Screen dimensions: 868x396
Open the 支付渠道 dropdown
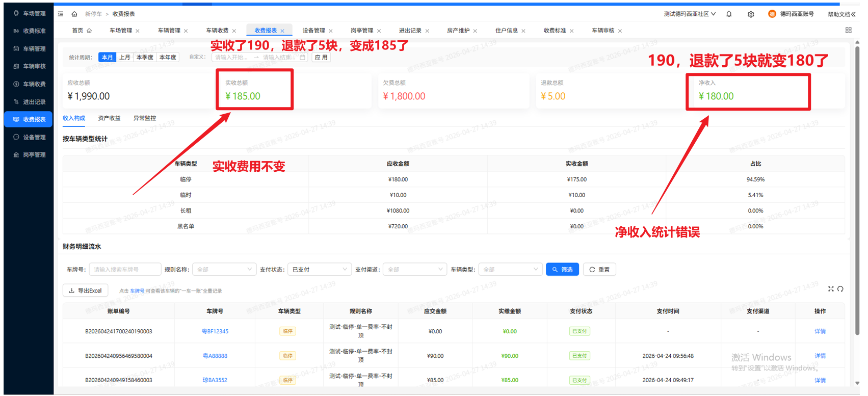414,270
